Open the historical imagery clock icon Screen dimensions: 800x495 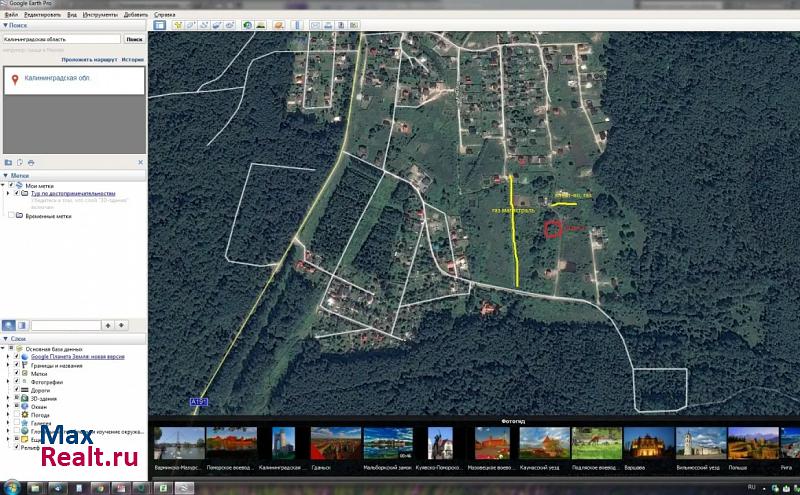[x=248, y=25]
